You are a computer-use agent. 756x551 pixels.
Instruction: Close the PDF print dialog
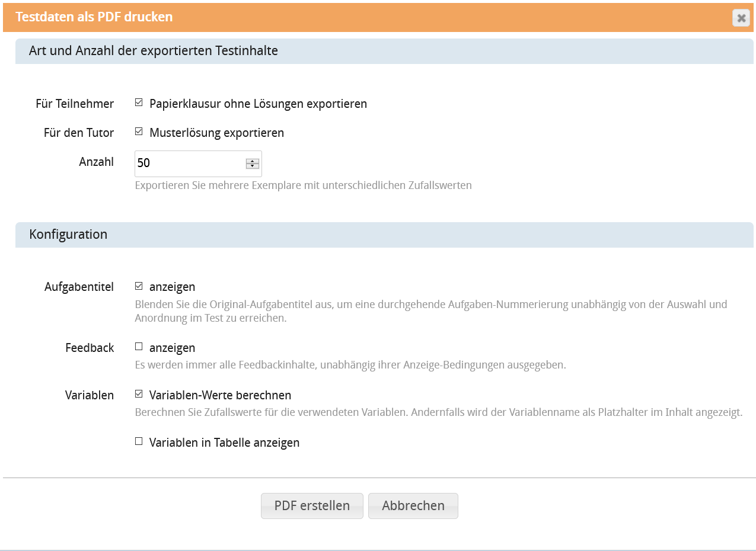click(741, 18)
